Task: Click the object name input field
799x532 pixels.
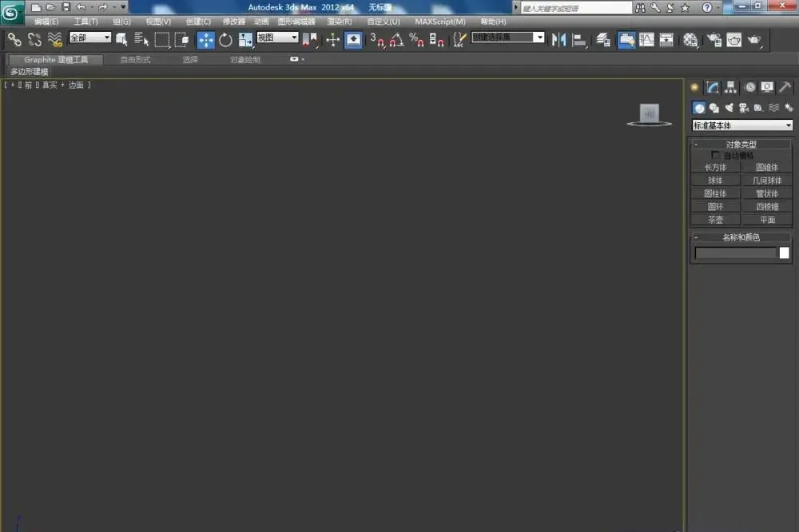Action: pyautogui.click(x=735, y=252)
